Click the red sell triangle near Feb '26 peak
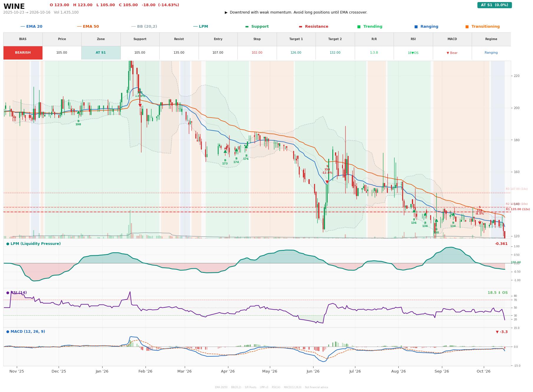This screenshot has width=533, height=392. click(x=140, y=105)
